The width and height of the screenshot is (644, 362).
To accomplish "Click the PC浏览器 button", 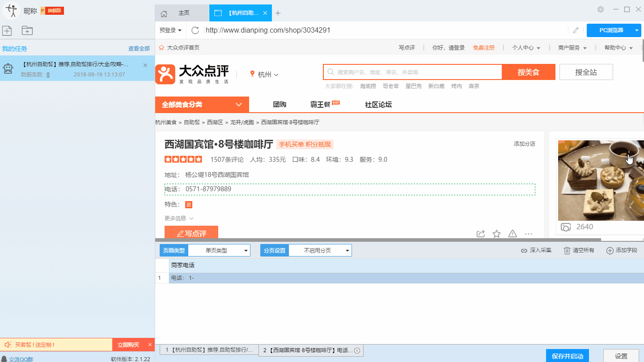I will pos(611,30).
